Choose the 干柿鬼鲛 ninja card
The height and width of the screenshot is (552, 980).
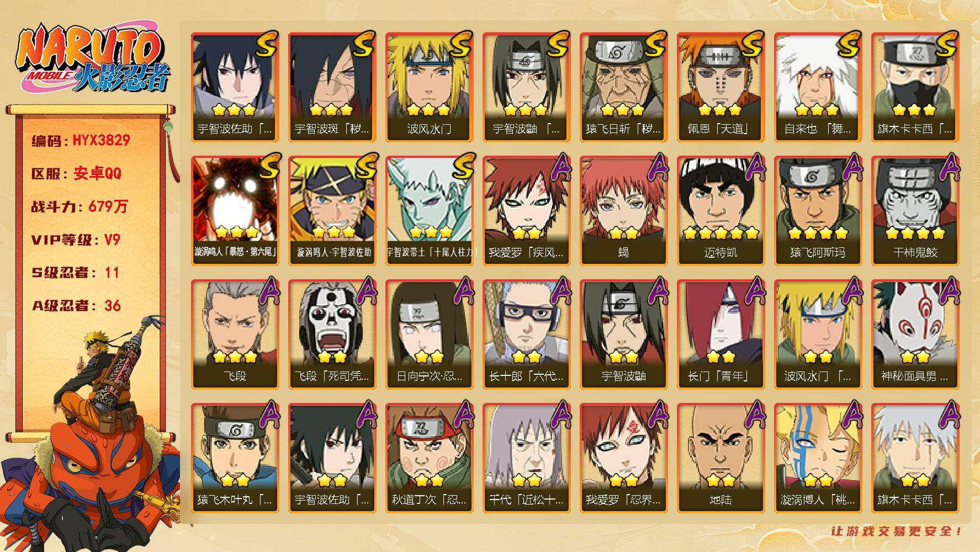click(915, 210)
